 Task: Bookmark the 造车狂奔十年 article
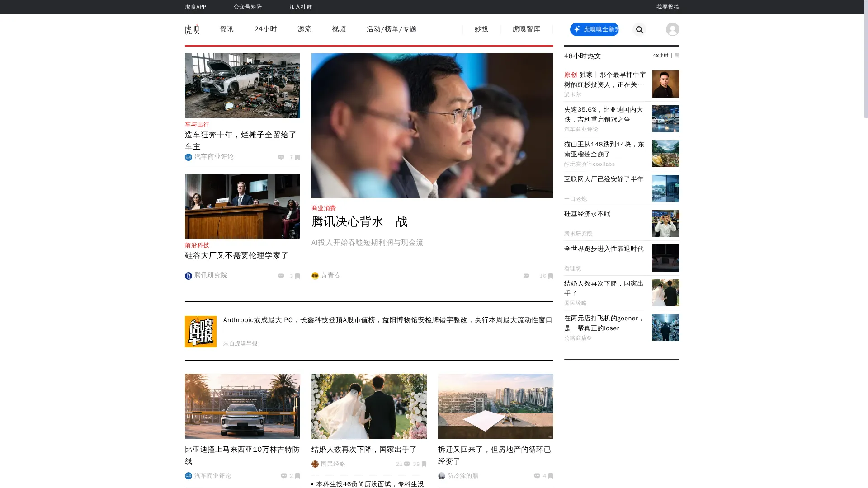[x=297, y=157]
